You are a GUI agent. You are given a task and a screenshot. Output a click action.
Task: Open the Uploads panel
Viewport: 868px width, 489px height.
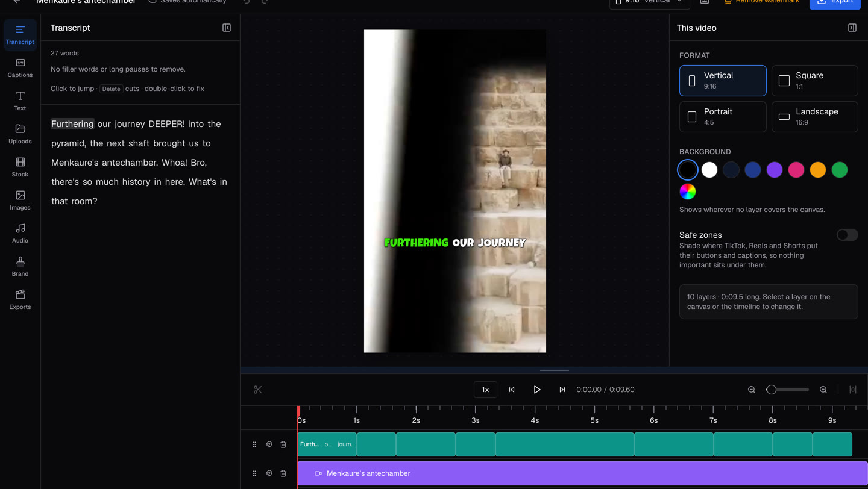coord(20,134)
